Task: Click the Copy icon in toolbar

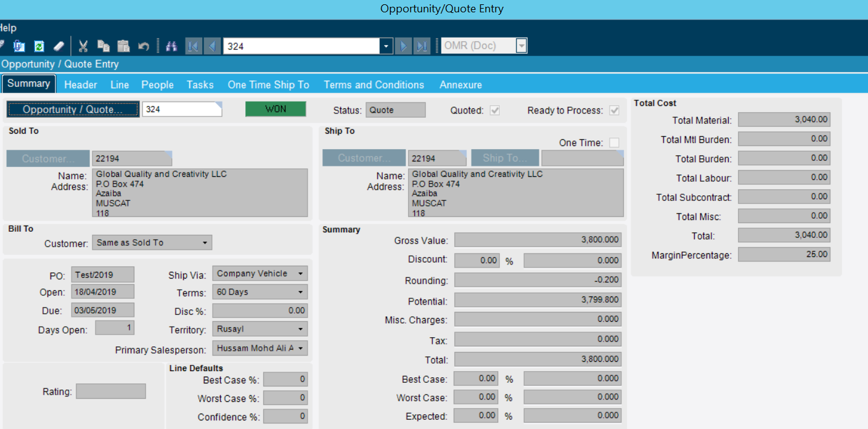Action: 103,46
